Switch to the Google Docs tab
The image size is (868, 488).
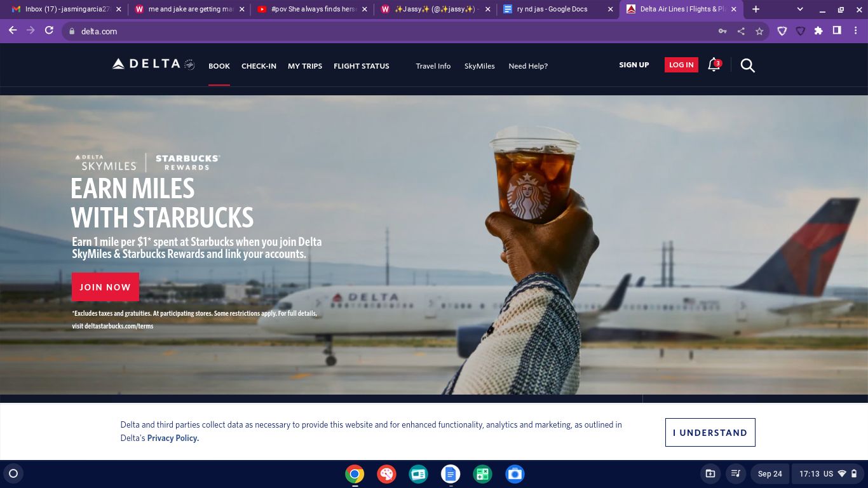click(553, 10)
